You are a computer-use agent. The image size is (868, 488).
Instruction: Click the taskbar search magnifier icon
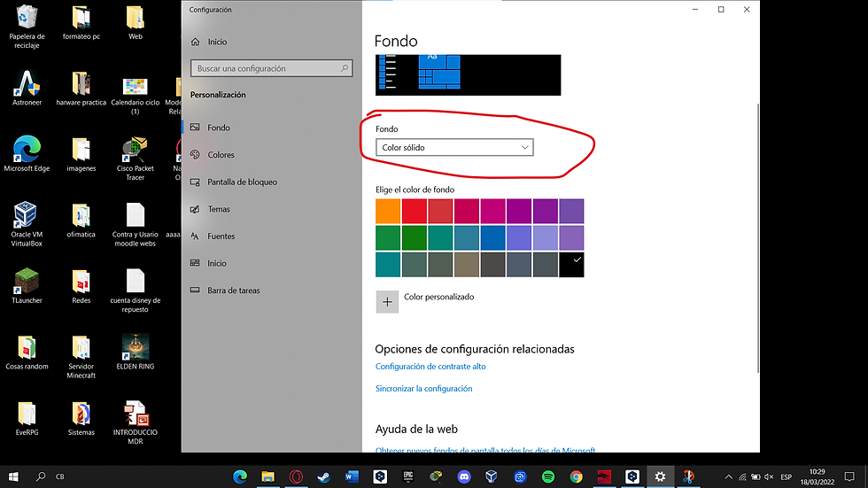coord(41,476)
